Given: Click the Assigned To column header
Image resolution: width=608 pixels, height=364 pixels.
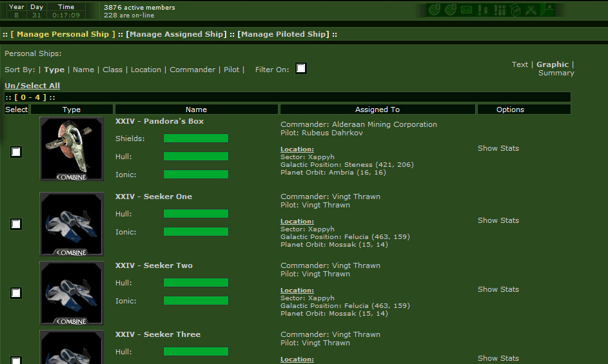Looking at the screenshot, I should pyautogui.click(x=377, y=110).
